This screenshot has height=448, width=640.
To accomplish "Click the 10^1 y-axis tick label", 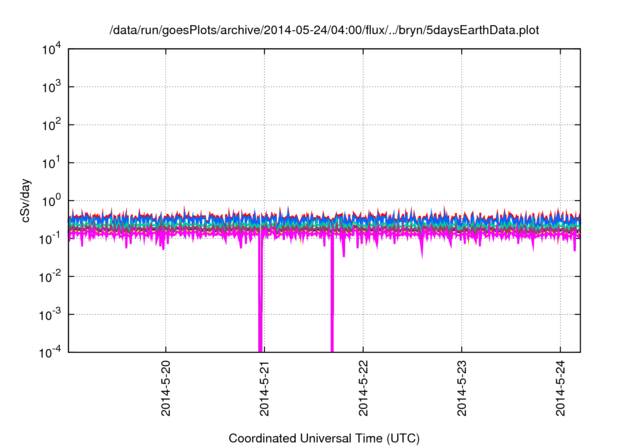I will (52, 163).
